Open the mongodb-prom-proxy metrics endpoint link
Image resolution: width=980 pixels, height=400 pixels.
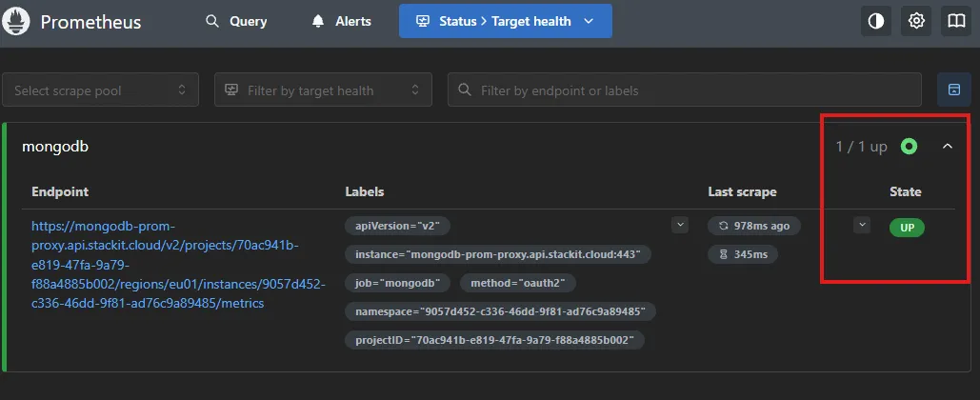click(x=178, y=265)
